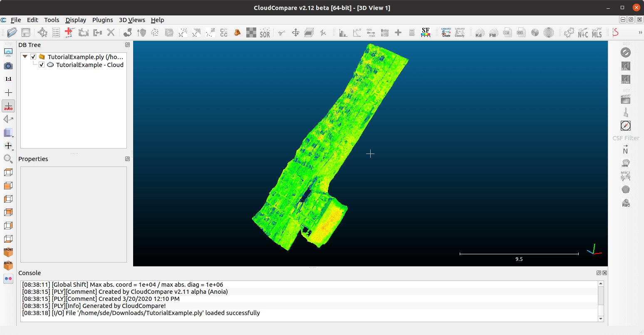
Task: Click the animation clapperboard icon
Action: [x=626, y=99]
